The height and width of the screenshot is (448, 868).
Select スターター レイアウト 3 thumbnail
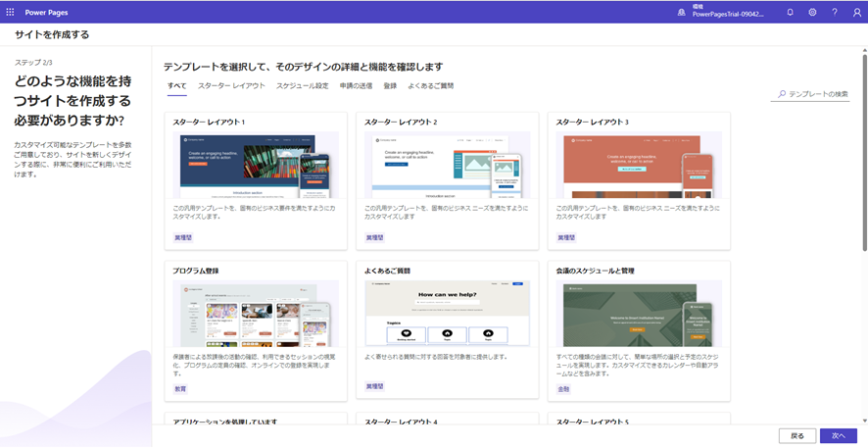(x=639, y=165)
